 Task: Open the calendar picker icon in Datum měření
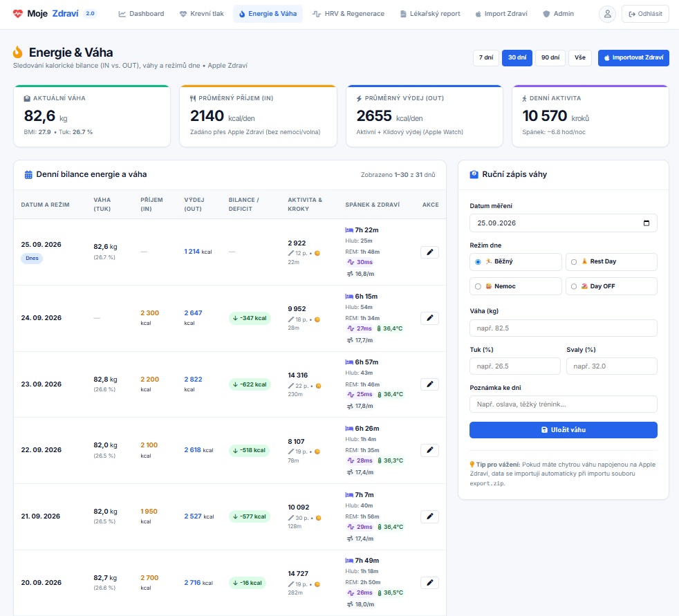tap(647, 223)
